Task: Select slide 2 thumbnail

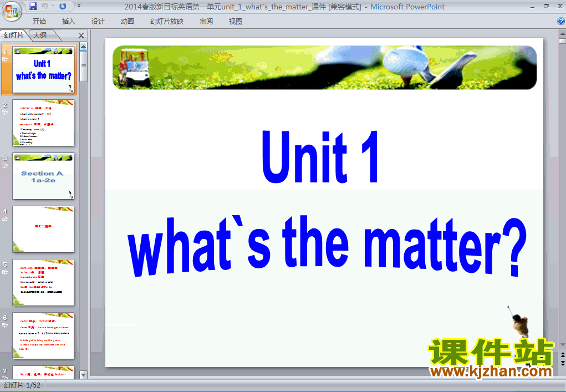Action: 43,123
